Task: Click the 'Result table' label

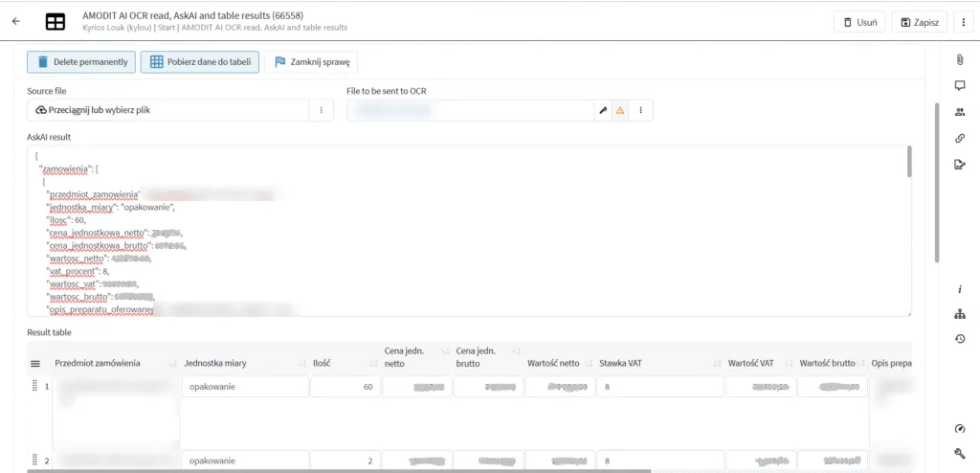Action: point(49,332)
